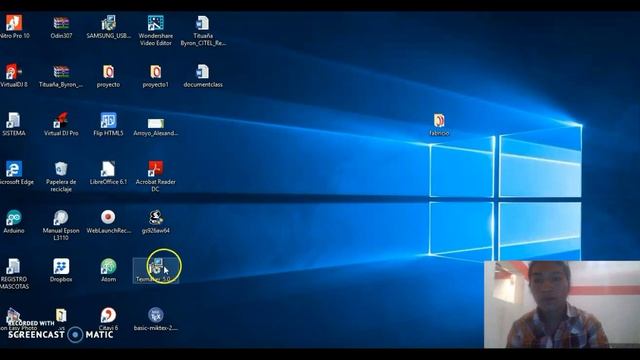The image size is (640, 360).
Task: Launch Wondershare Video Editor
Action: (x=156, y=23)
